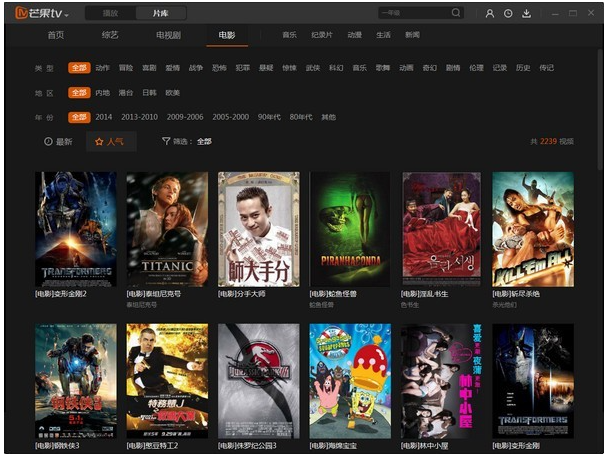Open the dropdown arrow beside 芒果tv logo
The height and width of the screenshot is (454, 606).
(x=66, y=15)
